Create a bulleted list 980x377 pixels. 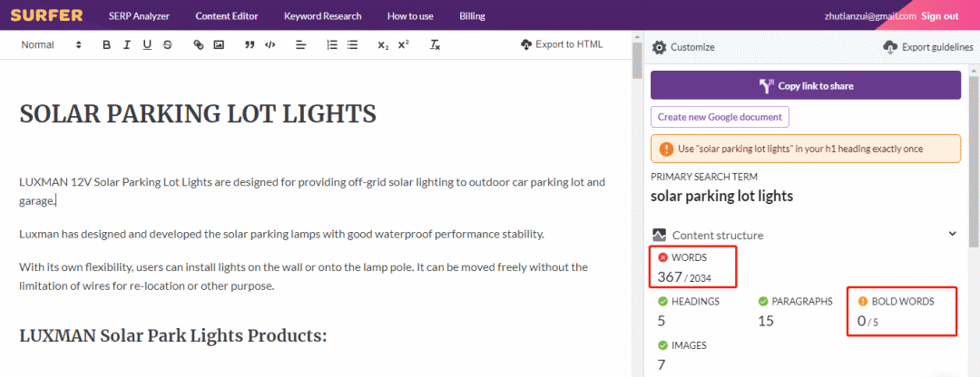pos(352,45)
